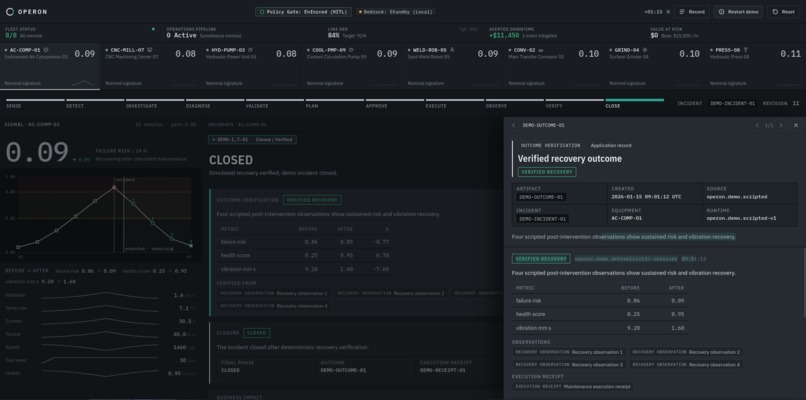
Task: Select the GRIND-04 equipment card
Action: click(x=654, y=66)
